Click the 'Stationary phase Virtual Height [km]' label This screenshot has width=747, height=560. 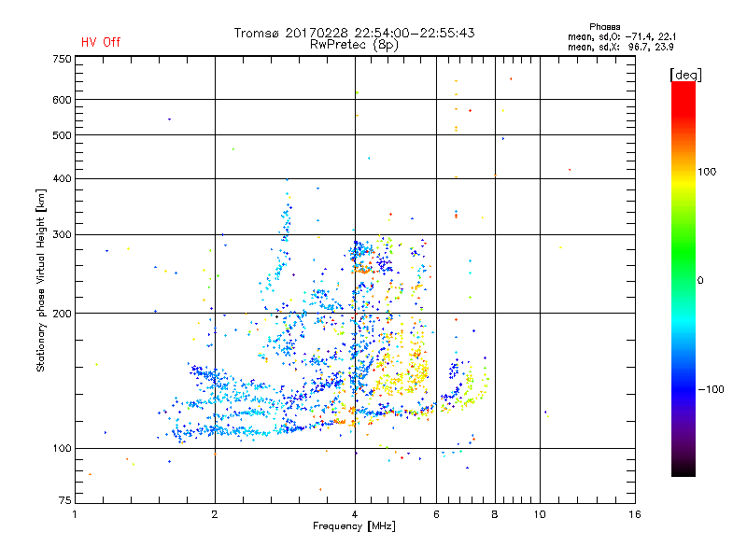[x=41, y=280]
